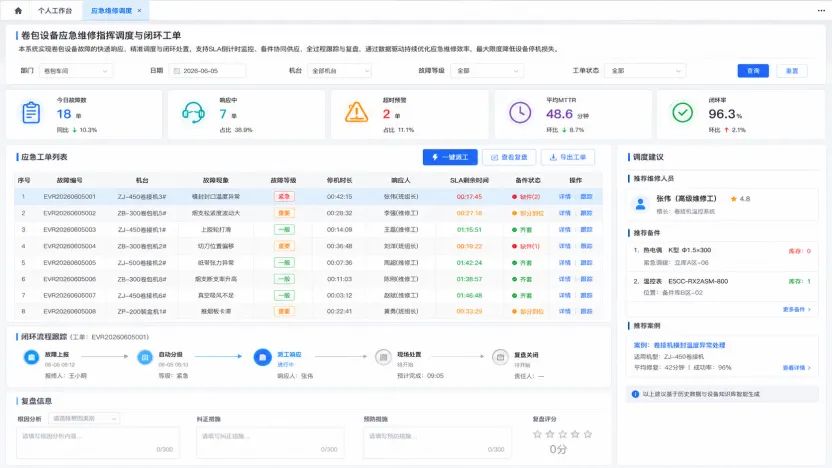The height and width of the screenshot is (468, 832).
Task: Click the 纠正措施 text area
Action: 270,443
